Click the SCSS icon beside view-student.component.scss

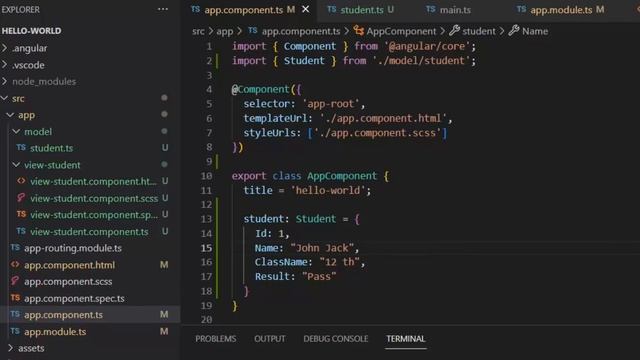pyautogui.click(x=21, y=198)
